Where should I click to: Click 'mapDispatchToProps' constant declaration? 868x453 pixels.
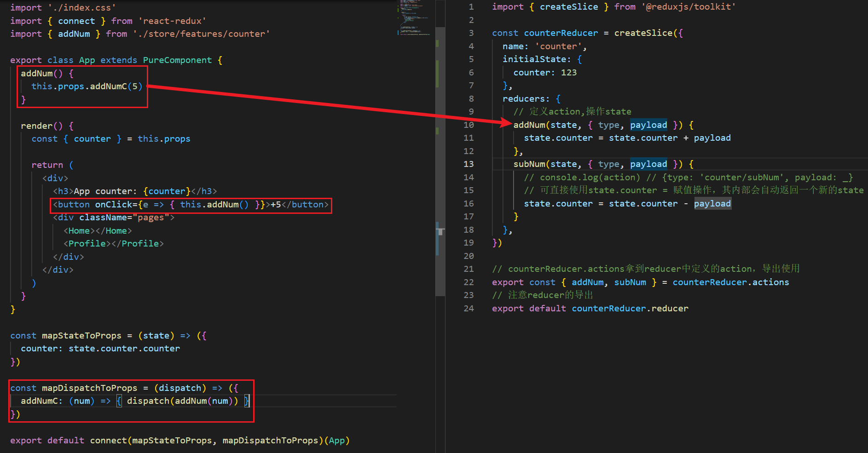pyautogui.click(x=90, y=388)
